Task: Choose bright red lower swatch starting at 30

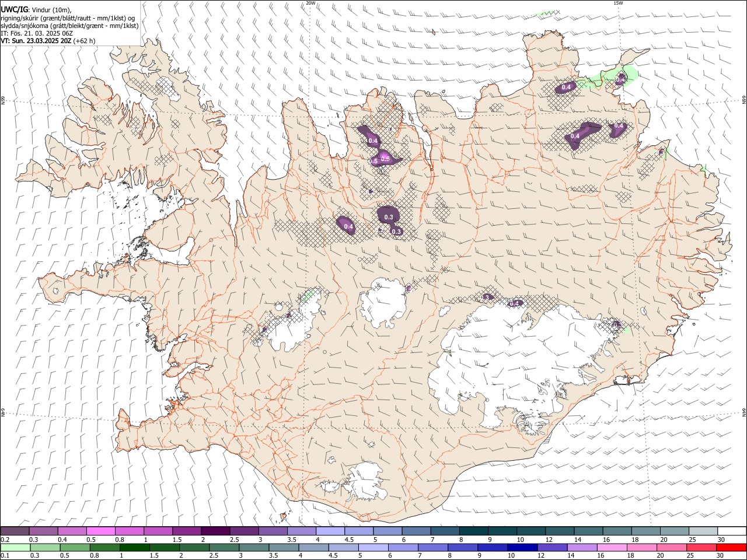Action: pos(731,548)
